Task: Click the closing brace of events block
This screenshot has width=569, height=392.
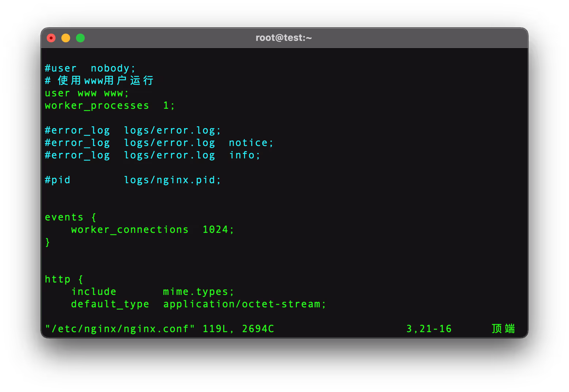Action: 47,242
